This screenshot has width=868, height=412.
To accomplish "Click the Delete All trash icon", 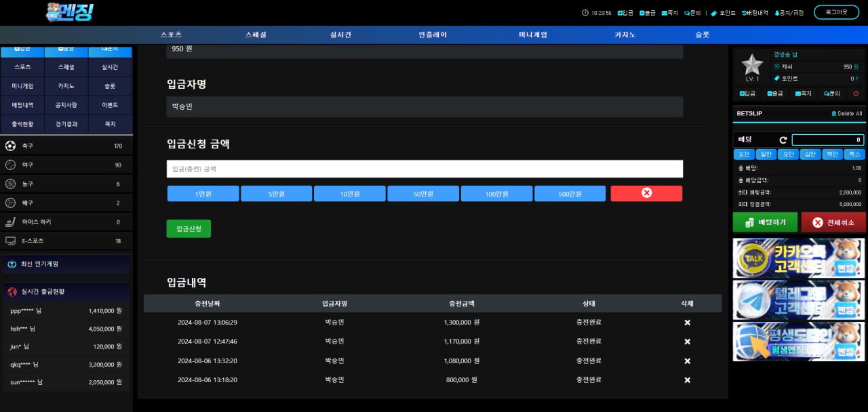I will (833, 113).
